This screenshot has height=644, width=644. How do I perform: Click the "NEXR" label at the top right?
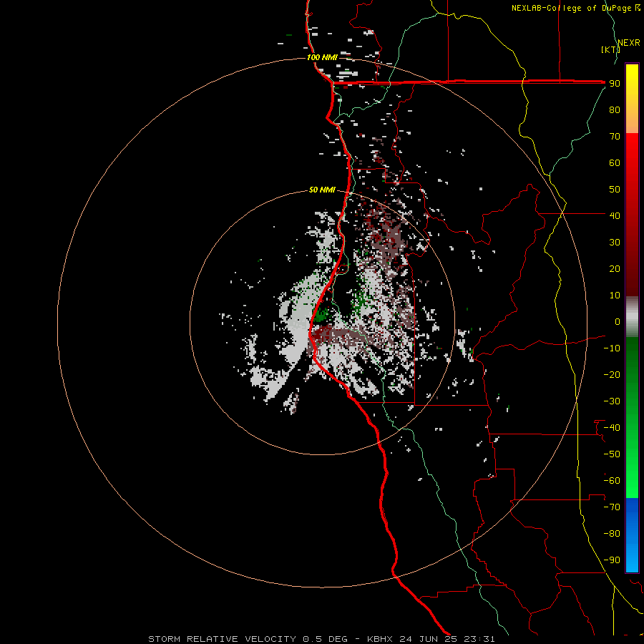click(x=629, y=43)
